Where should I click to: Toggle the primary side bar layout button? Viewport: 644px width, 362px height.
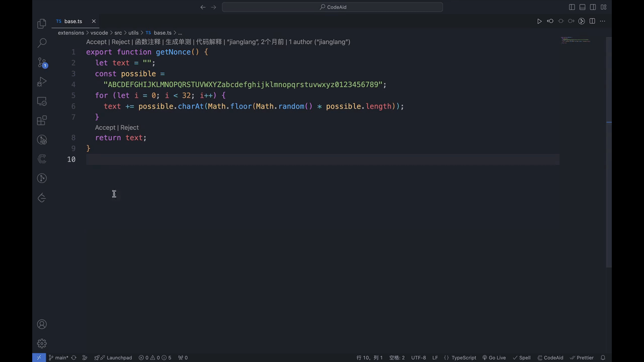click(572, 7)
